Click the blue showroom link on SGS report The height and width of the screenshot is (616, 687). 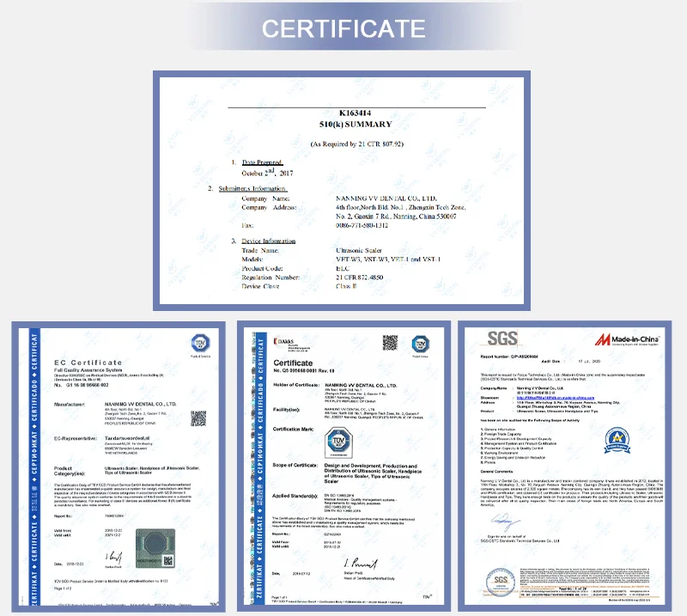click(556, 398)
